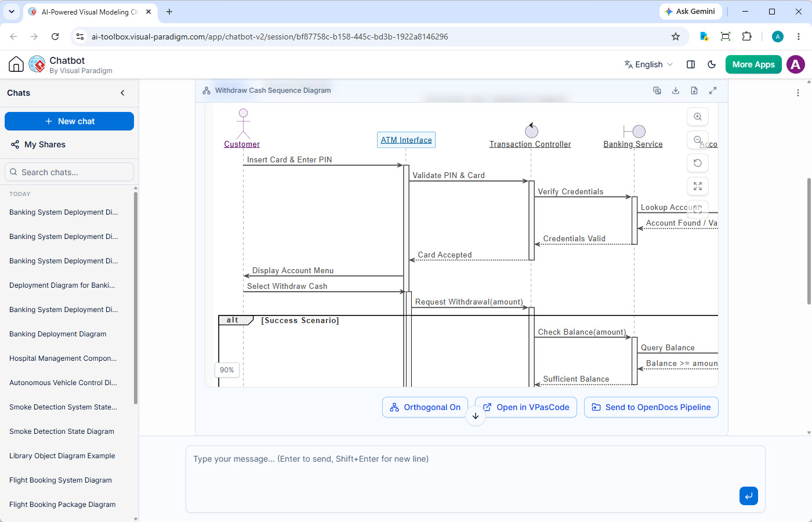Open Flight Booking System Diagram chat

point(60,480)
